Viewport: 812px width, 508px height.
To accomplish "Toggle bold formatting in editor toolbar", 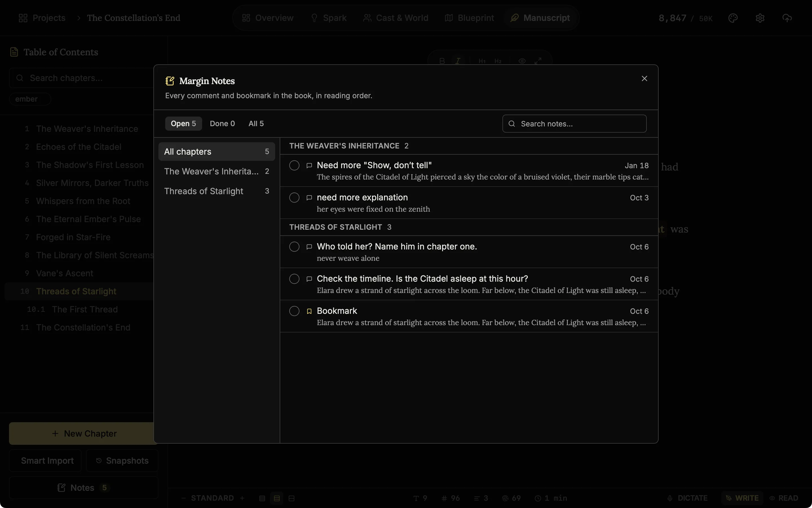I will [442, 61].
